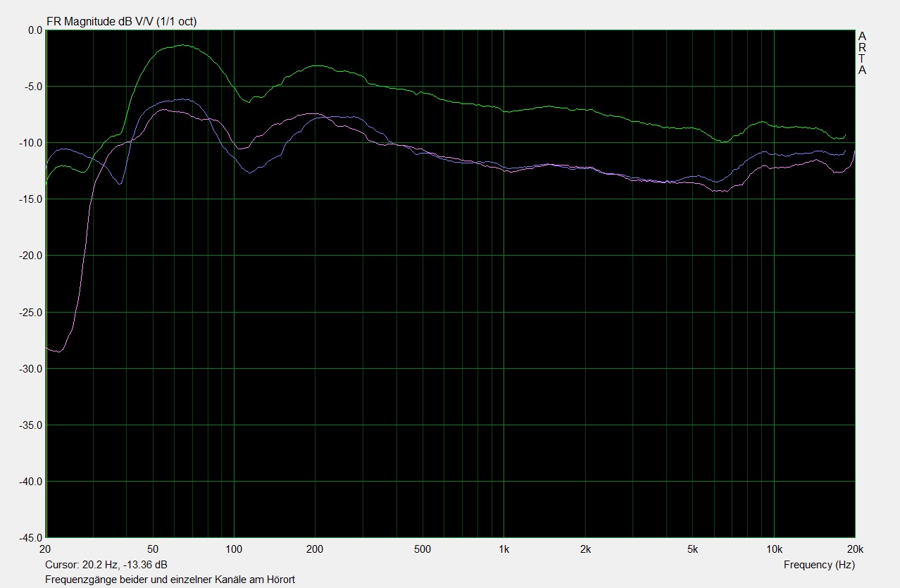The height and width of the screenshot is (588, 900).
Task: Click the 'ARTA' label at the top right
Action: coord(862,53)
